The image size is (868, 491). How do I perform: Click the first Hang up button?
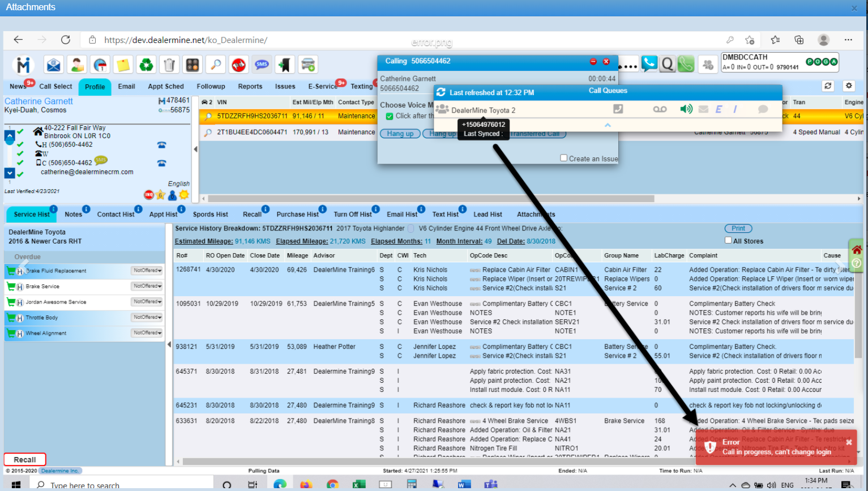400,134
